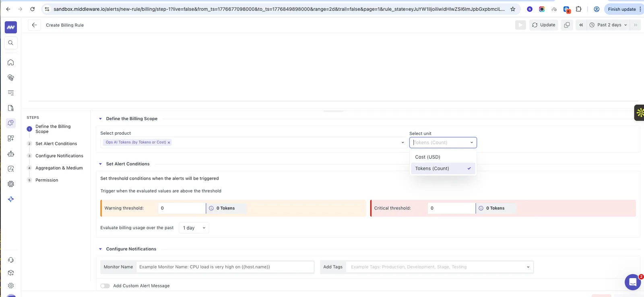This screenshot has width=644, height=297.
Task: Shift time range back with double-left chevron
Action: (x=581, y=25)
